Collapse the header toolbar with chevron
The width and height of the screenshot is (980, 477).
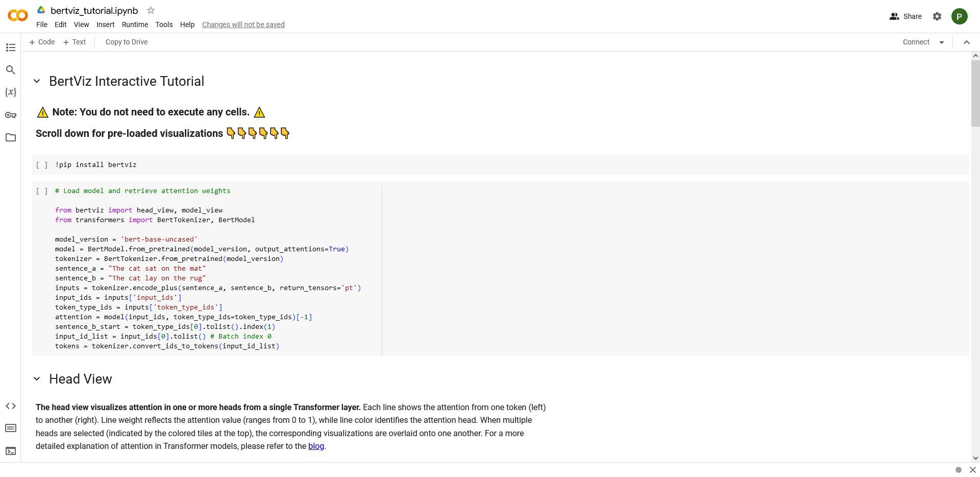966,42
